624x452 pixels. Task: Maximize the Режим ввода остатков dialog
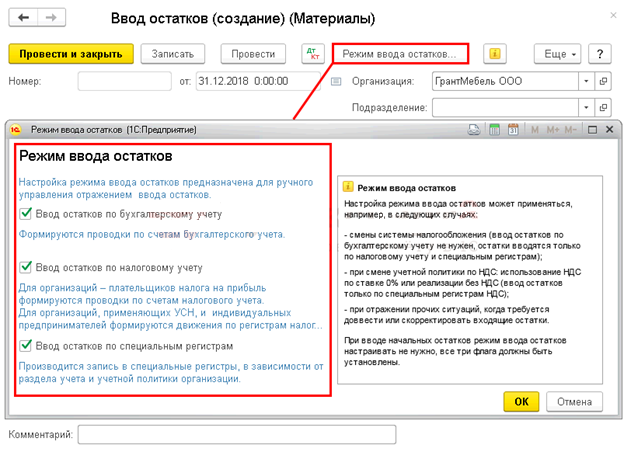[x=592, y=130]
